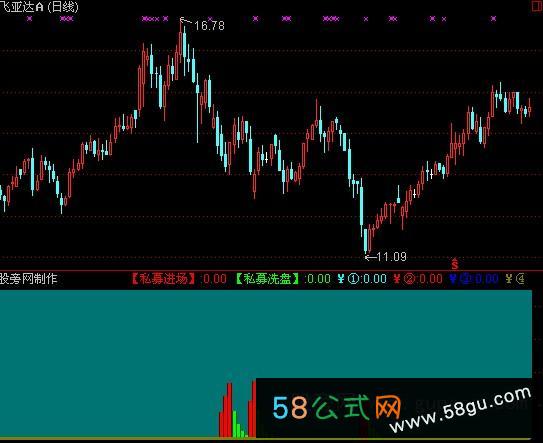
Task: Click the 【私募洗盘】 indicator label
Action: (x=268, y=279)
